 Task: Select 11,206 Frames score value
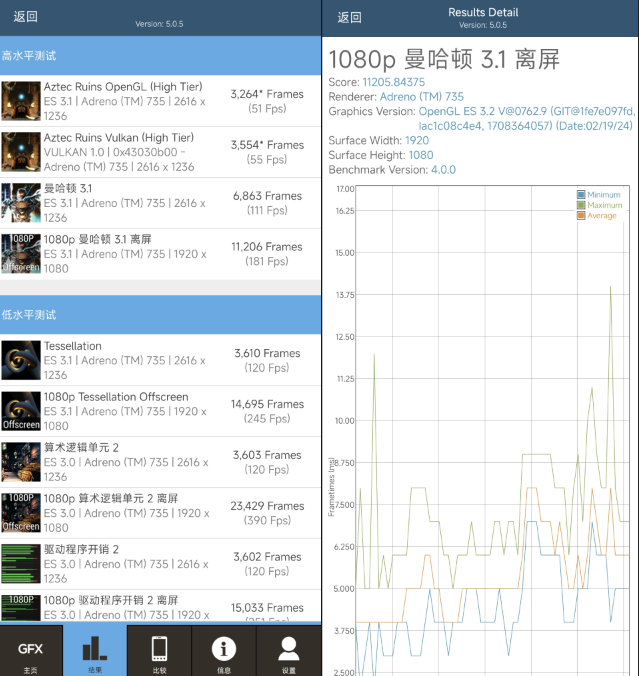coord(267,247)
